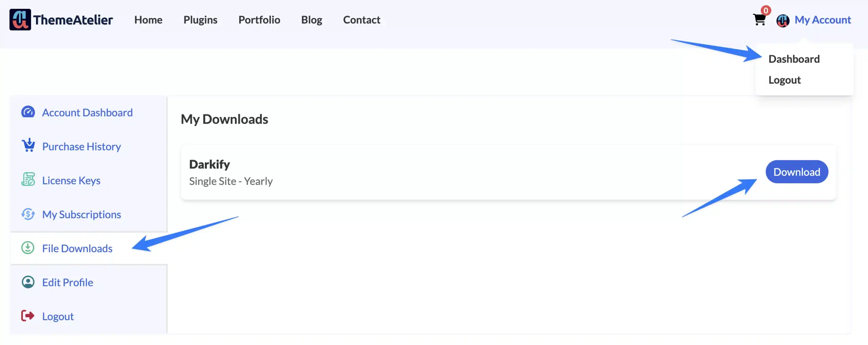This screenshot has height=345, width=868.
Task: Click the account avatar icon
Action: (x=783, y=21)
